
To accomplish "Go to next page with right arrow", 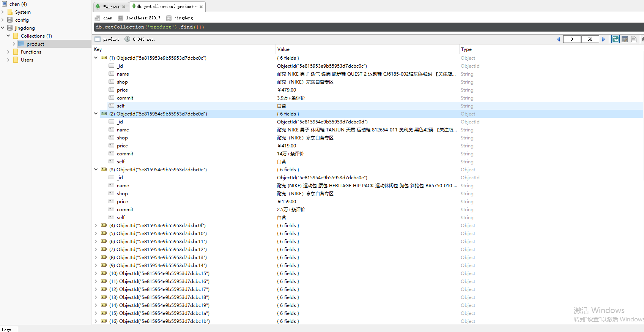I will (x=603, y=39).
